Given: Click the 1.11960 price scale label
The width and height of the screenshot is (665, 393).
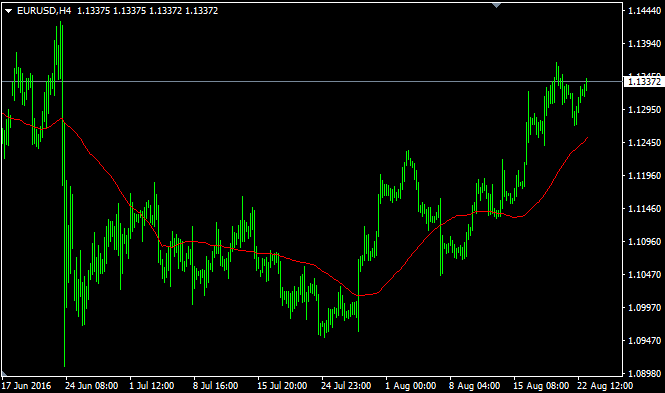Looking at the screenshot, I should (x=644, y=176).
